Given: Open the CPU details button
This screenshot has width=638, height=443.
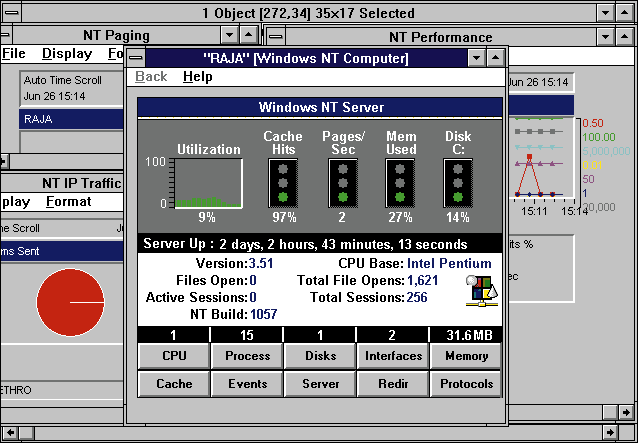Looking at the screenshot, I should 174,356.
